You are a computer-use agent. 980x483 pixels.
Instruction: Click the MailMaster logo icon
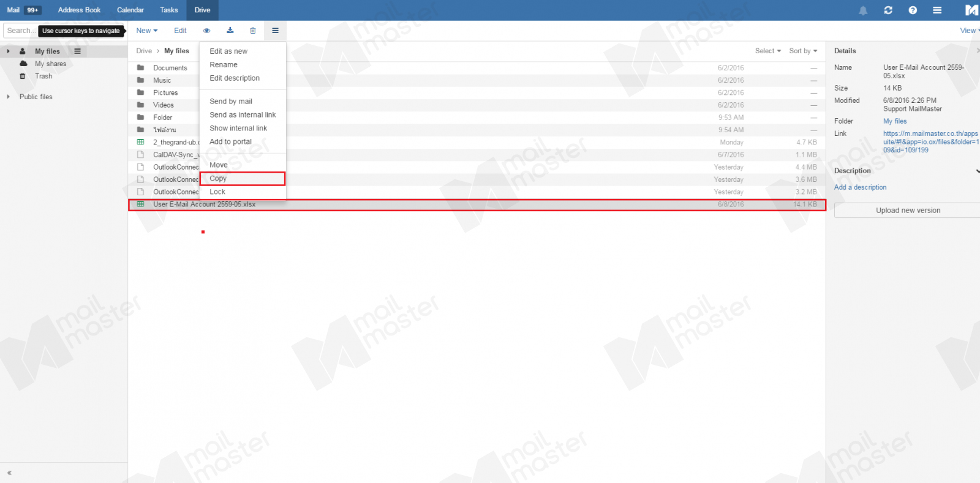(972, 10)
